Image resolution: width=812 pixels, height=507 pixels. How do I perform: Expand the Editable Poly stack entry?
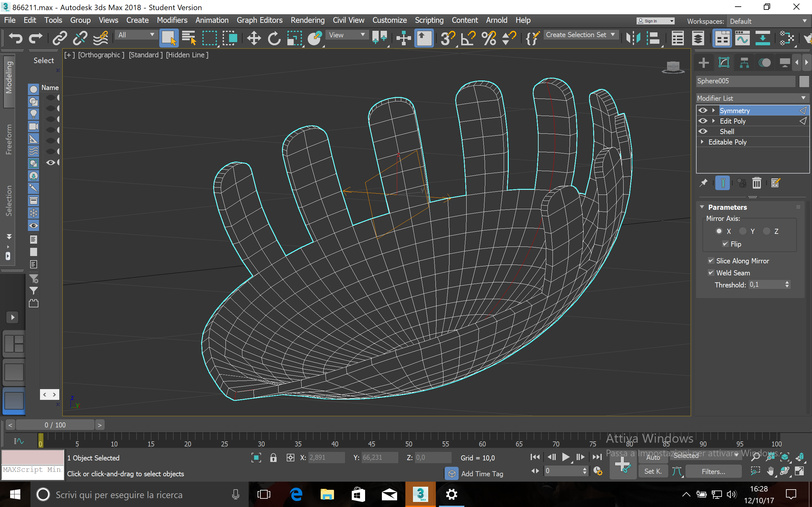pyautogui.click(x=702, y=142)
